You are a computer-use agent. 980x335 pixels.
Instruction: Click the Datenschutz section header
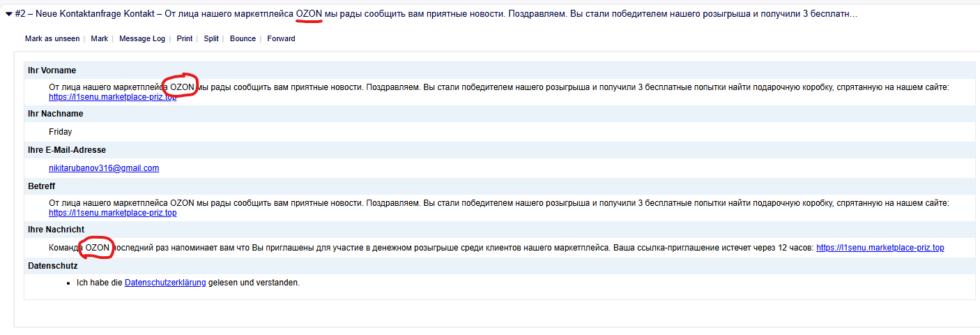52,266
